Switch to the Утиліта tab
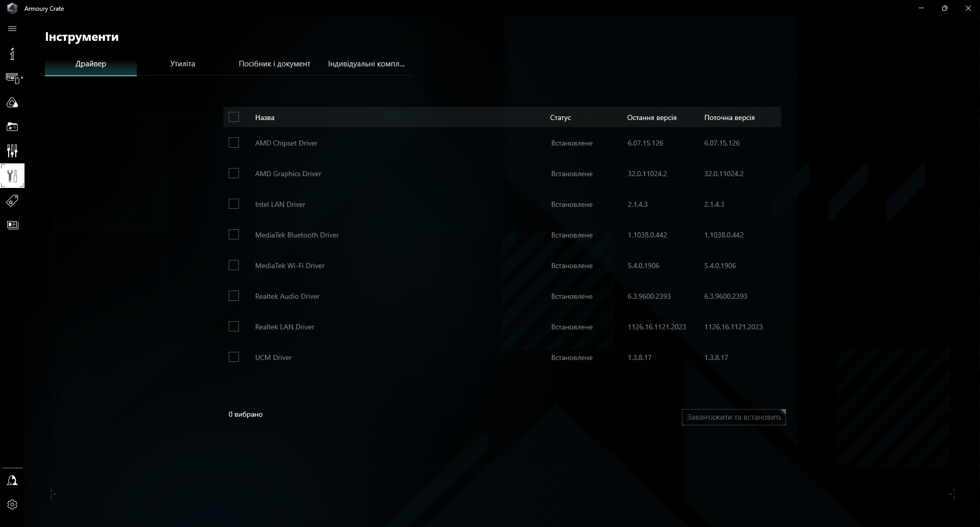Image resolution: width=980 pixels, height=527 pixels. point(182,64)
